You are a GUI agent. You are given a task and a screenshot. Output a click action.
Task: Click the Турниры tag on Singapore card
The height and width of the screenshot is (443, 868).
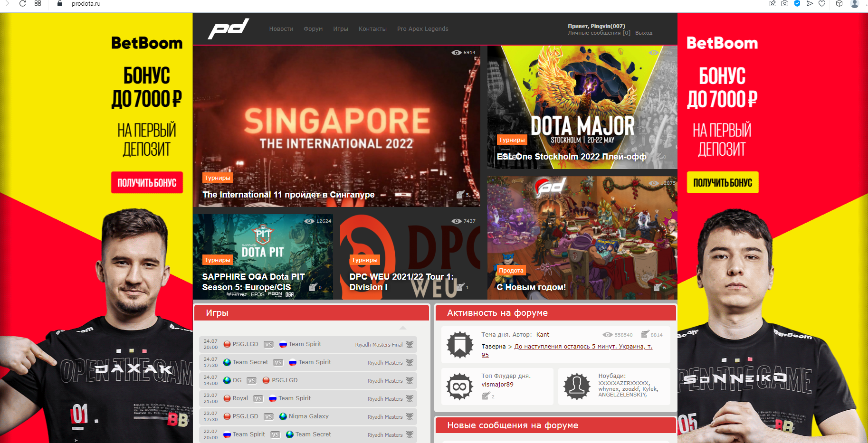[x=217, y=178]
